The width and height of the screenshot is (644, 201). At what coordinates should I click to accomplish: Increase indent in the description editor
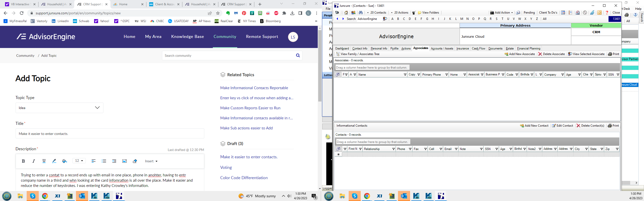(x=114, y=161)
